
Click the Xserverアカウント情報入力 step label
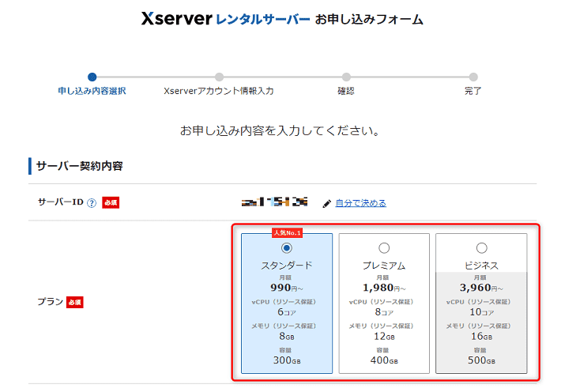tap(219, 91)
